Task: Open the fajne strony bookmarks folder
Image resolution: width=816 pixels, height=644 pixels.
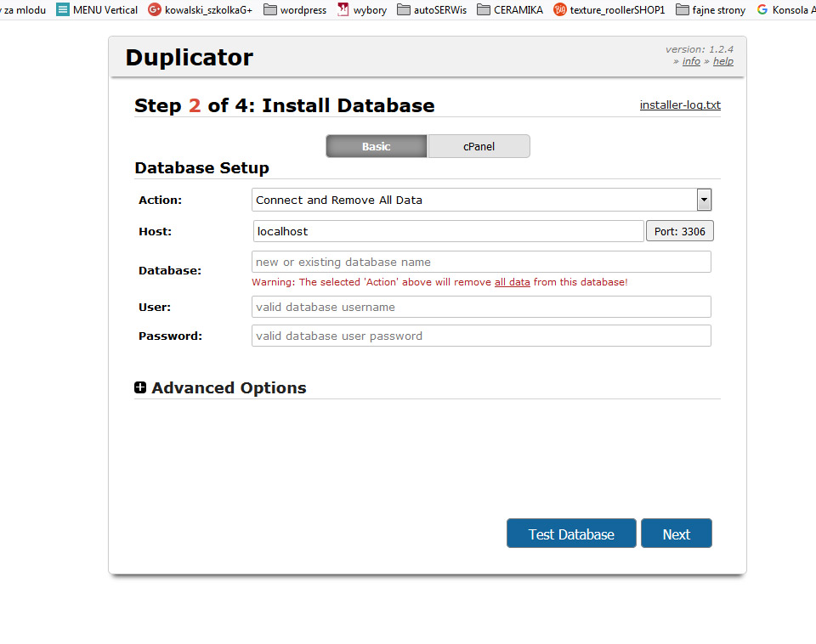Action: 711,10
